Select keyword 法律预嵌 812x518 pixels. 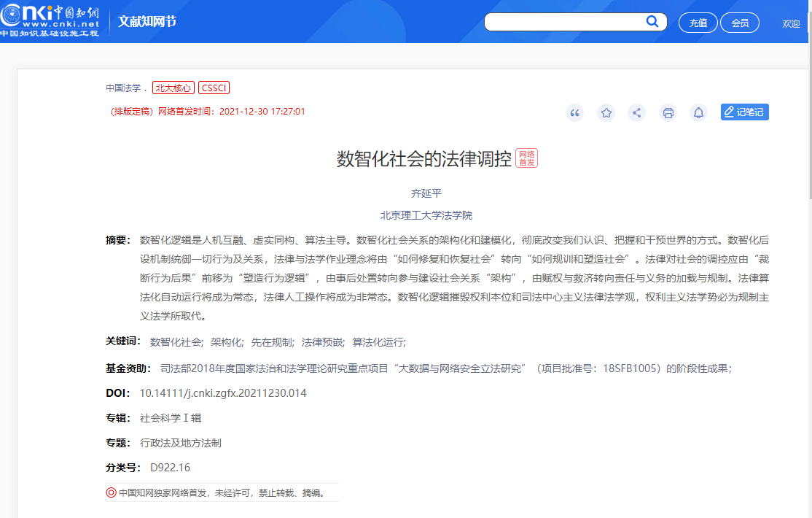click(321, 342)
